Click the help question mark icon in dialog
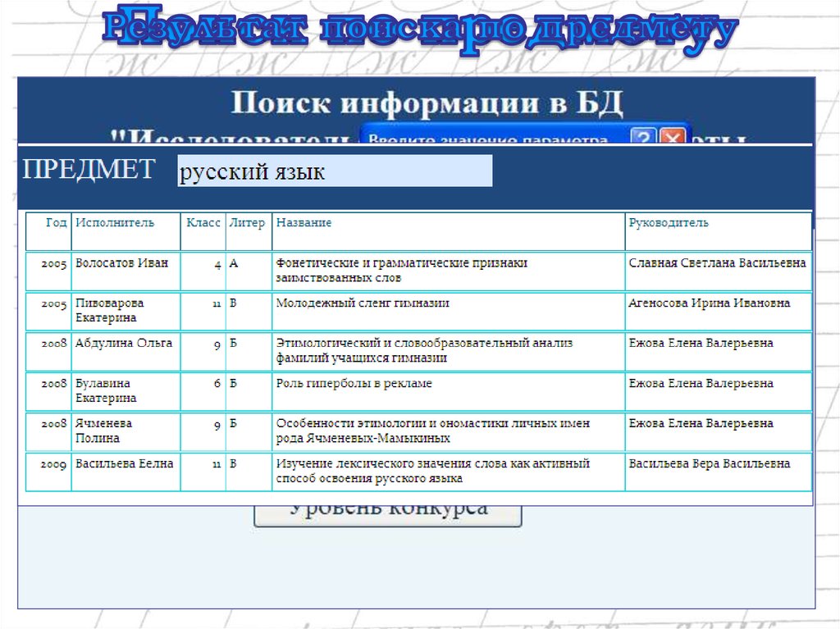 pos(645,137)
